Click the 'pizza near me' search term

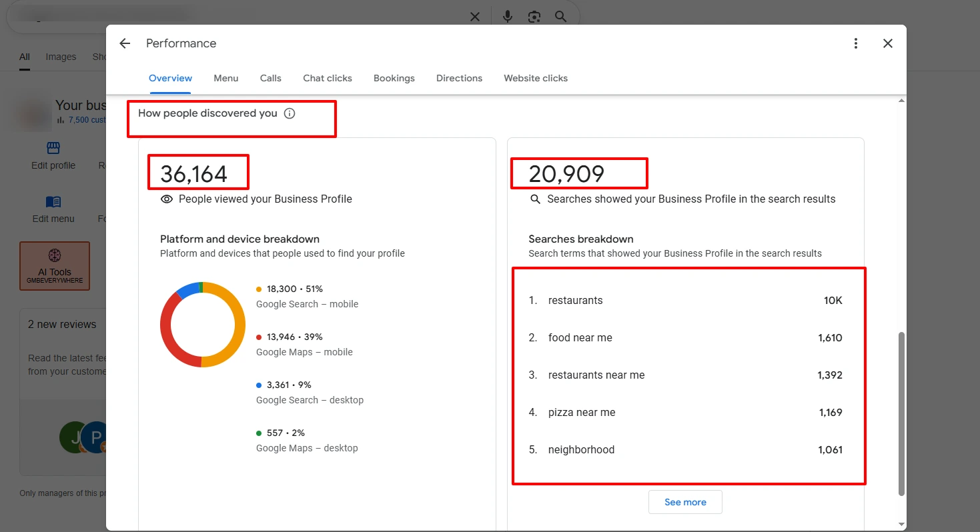[582, 413]
